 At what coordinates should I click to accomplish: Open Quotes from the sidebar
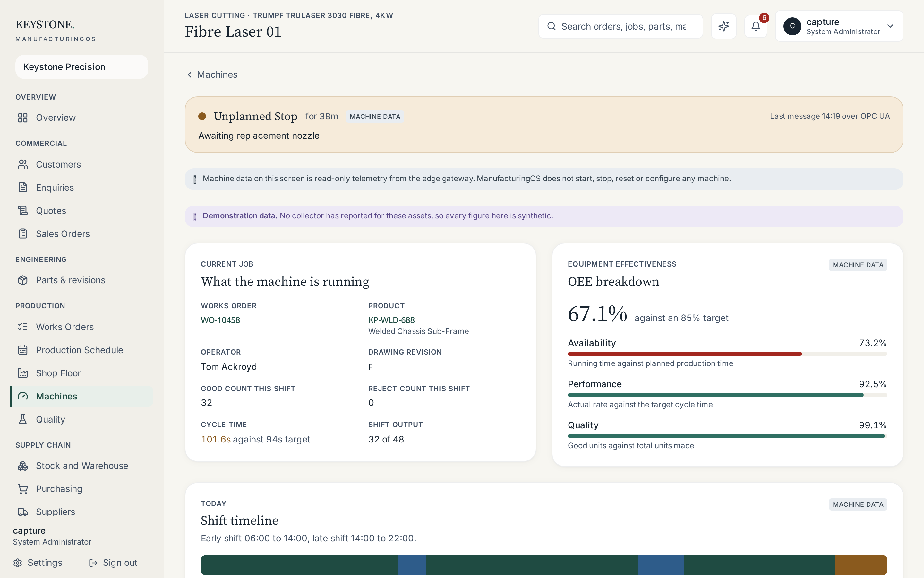point(82,211)
